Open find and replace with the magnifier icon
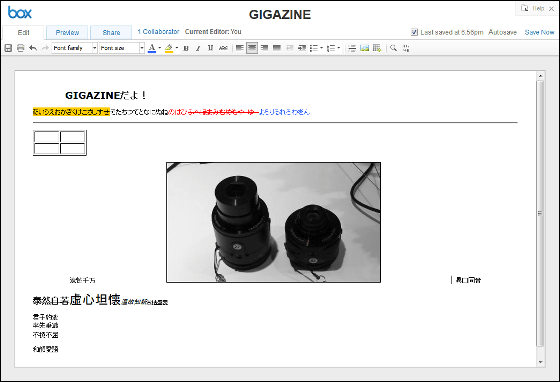 point(393,48)
